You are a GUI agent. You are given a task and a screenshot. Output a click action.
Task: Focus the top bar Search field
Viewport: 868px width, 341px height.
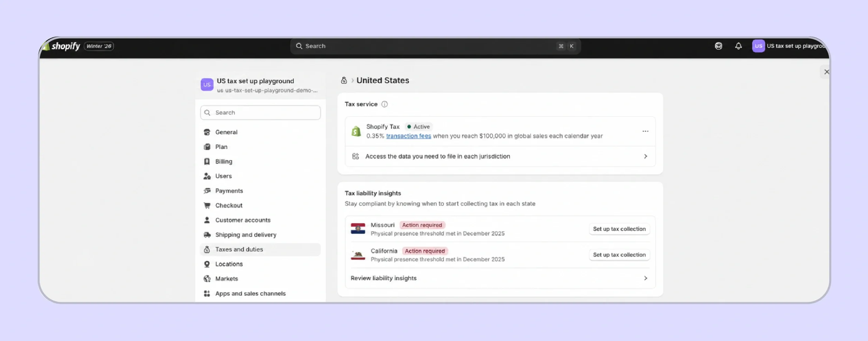click(x=435, y=46)
